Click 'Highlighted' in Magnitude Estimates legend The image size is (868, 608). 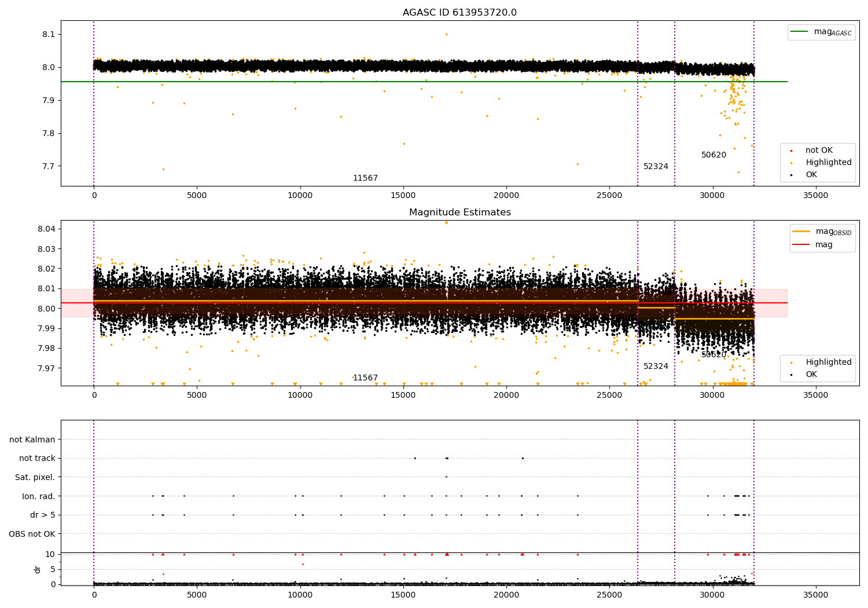(x=829, y=362)
